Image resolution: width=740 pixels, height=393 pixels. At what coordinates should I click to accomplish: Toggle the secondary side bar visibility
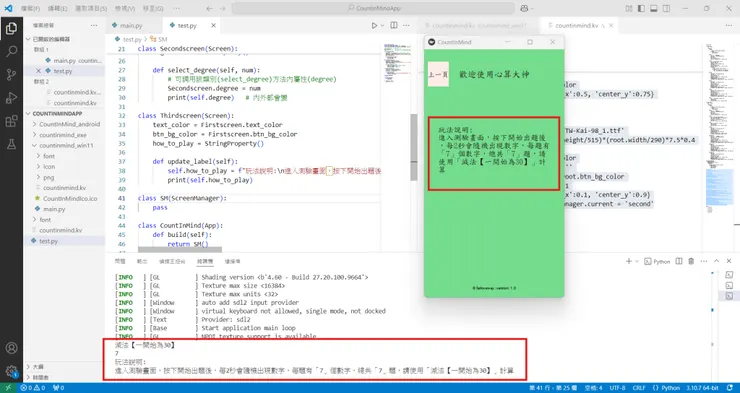[666, 8]
